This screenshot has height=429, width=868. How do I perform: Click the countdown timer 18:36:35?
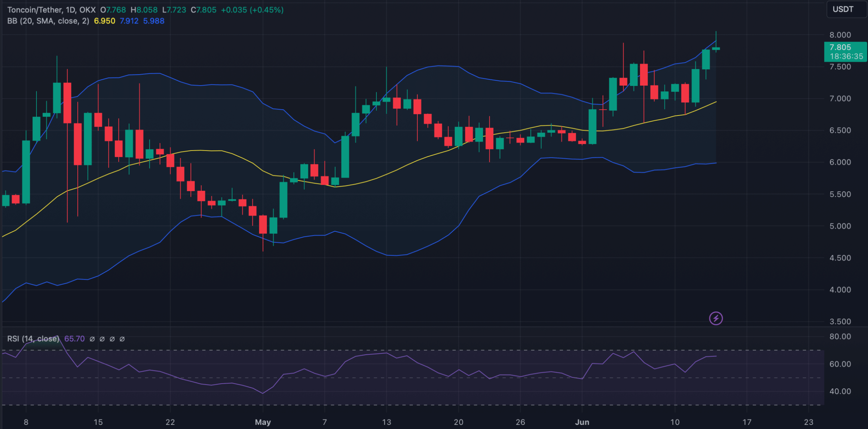[846, 57]
